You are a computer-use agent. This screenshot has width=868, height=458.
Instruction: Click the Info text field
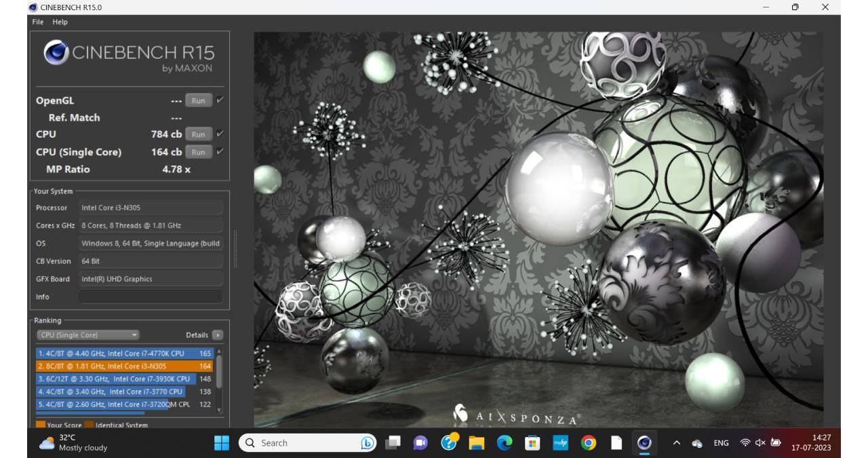151,297
